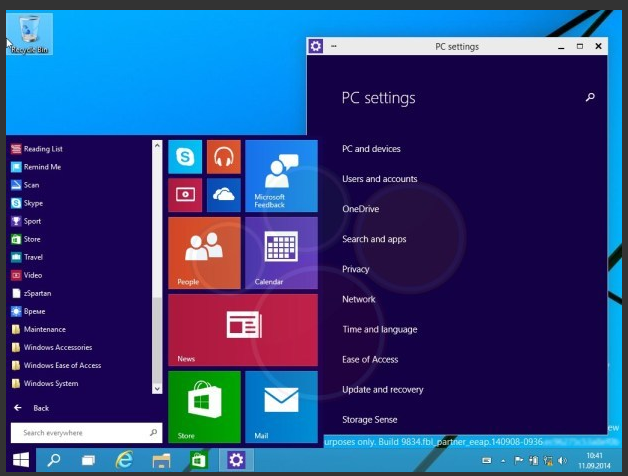Show hidden tray icons arrow
This screenshot has width=628, height=476.
503,461
